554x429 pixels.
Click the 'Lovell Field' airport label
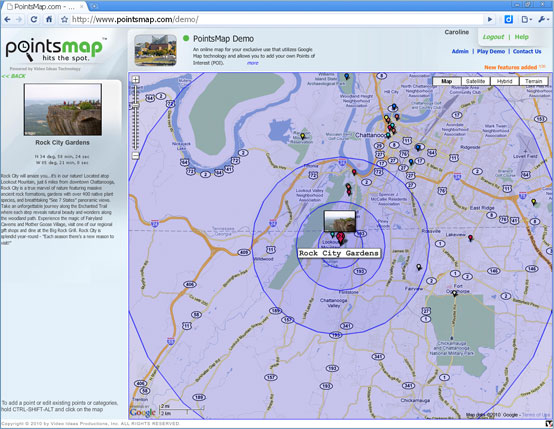pos(525,156)
